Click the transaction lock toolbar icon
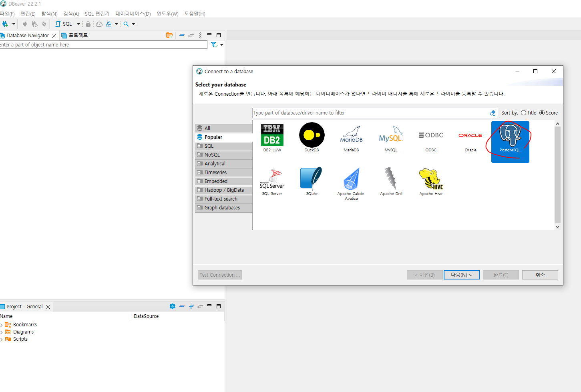581x392 pixels. [x=88, y=24]
